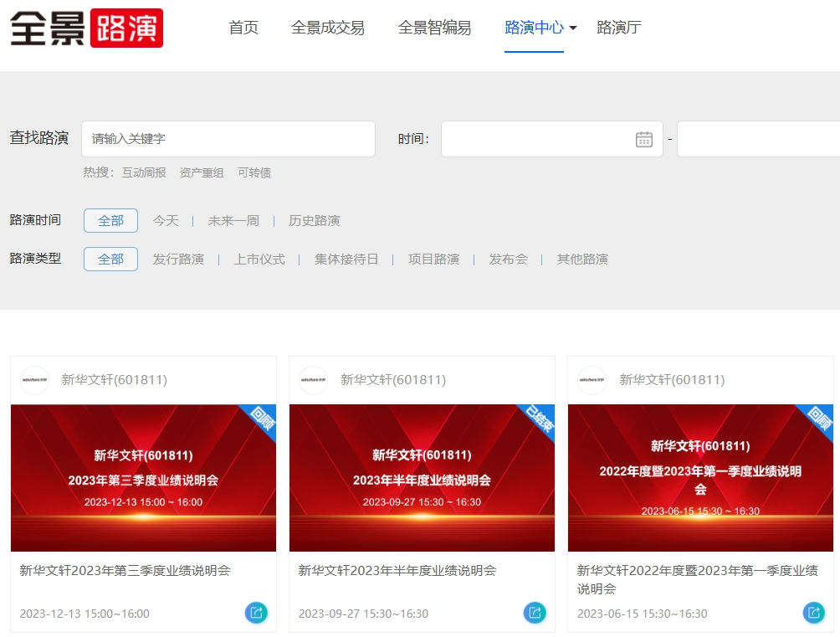Select 全部 under 路演类型

111,259
